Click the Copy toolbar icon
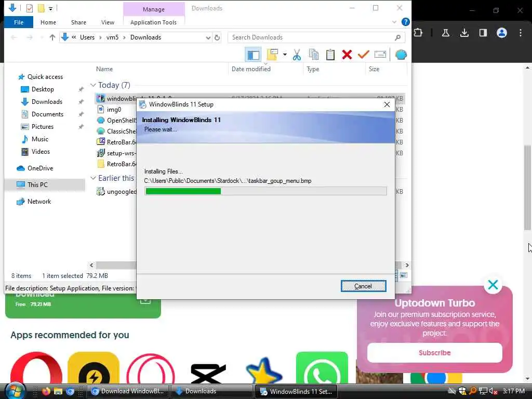532x399 pixels. [x=314, y=55]
